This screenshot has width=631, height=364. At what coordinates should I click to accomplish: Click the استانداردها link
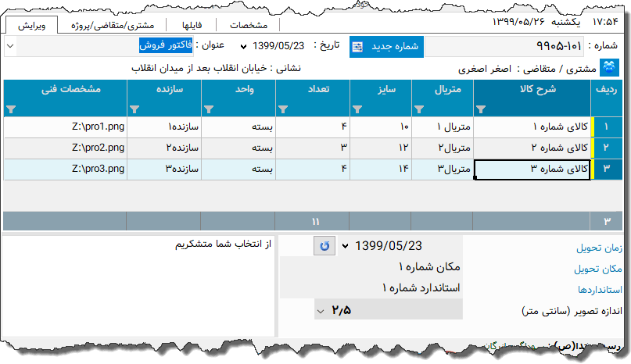pyautogui.click(x=600, y=290)
